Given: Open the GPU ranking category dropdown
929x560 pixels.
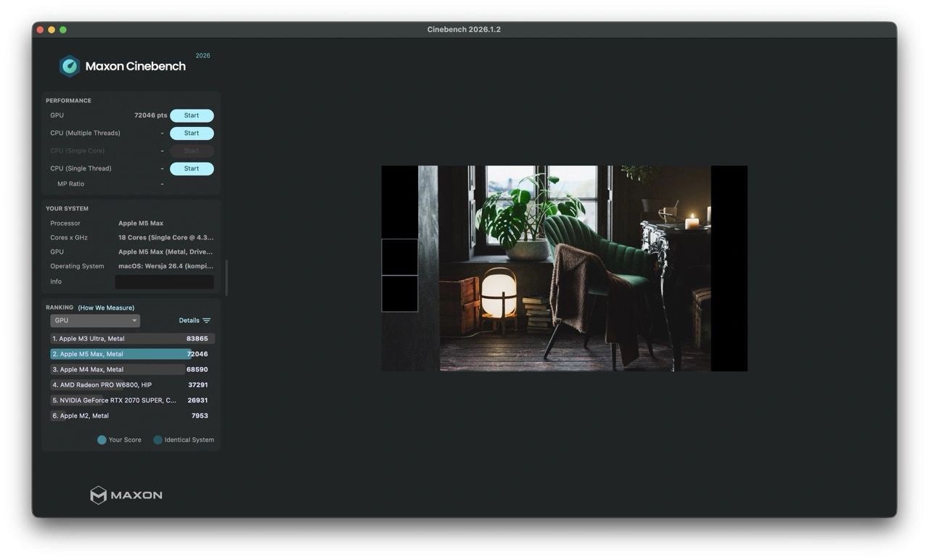Looking at the screenshot, I should [x=95, y=321].
